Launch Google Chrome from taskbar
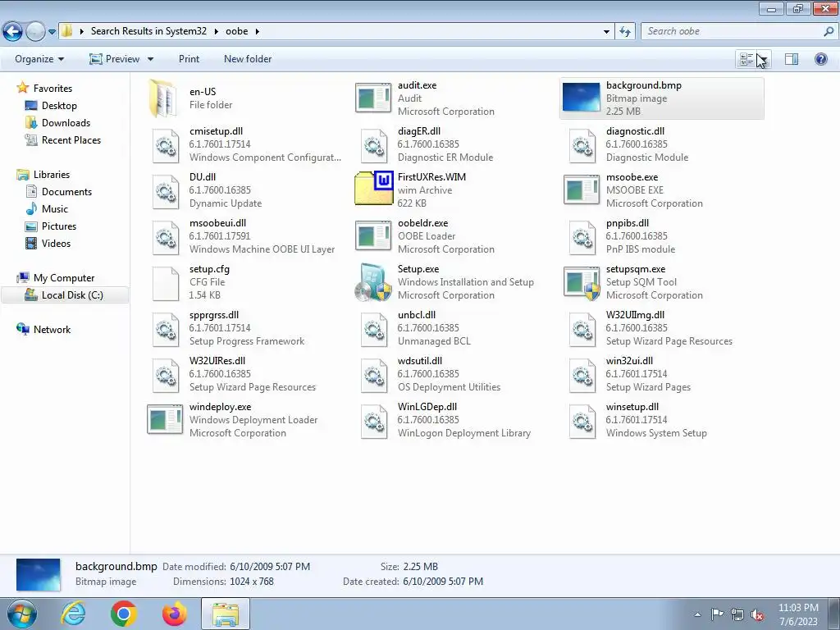 (124, 614)
